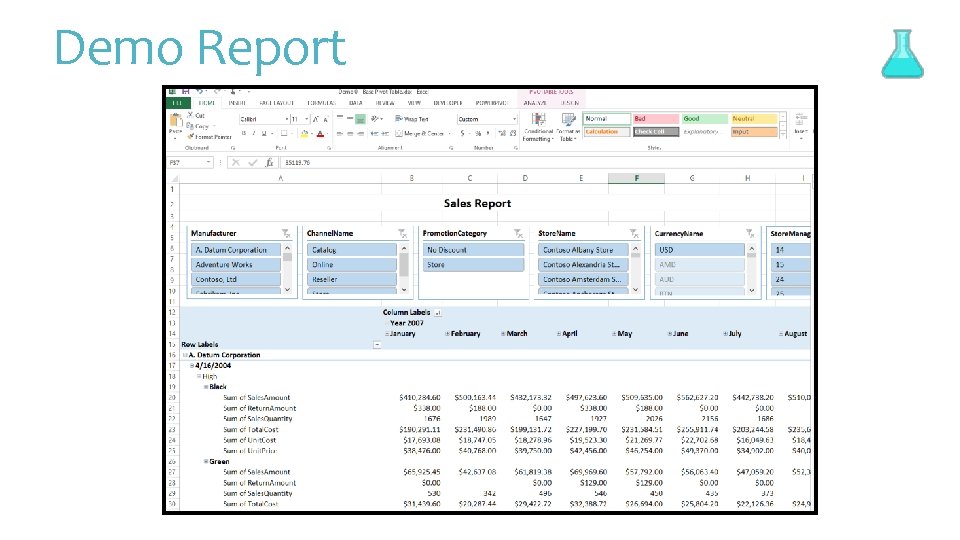The image size is (960, 540).
Task: Click the Paste clipboard icon
Action: (x=175, y=121)
